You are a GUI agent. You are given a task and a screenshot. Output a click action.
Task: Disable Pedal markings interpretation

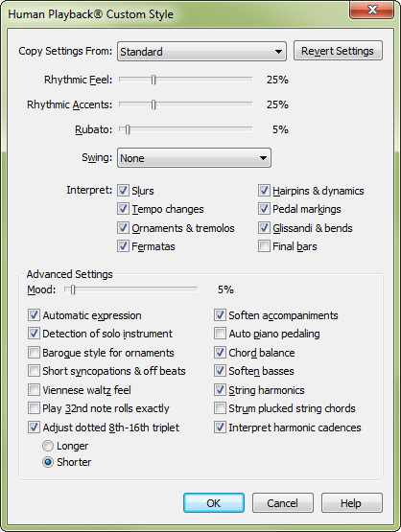pos(264,209)
